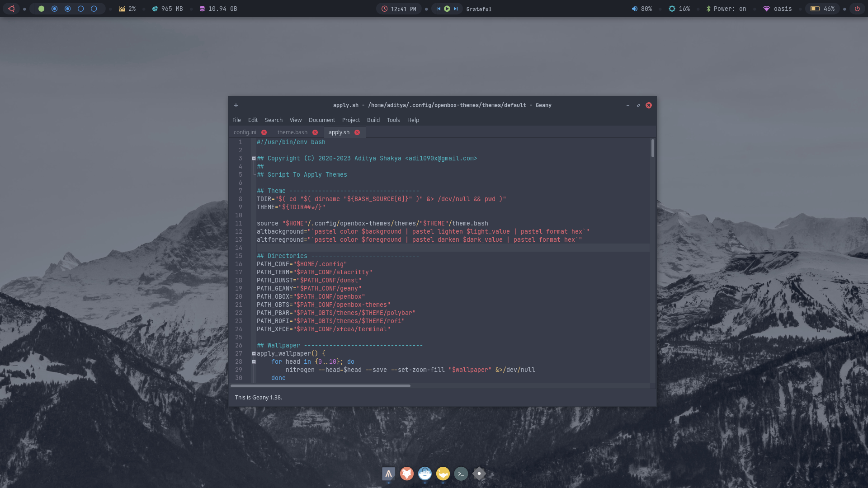Image resolution: width=868 pixels, height=488 pixels.
Task: Open Alacritty icon in the dock
Action: point(388,474)
